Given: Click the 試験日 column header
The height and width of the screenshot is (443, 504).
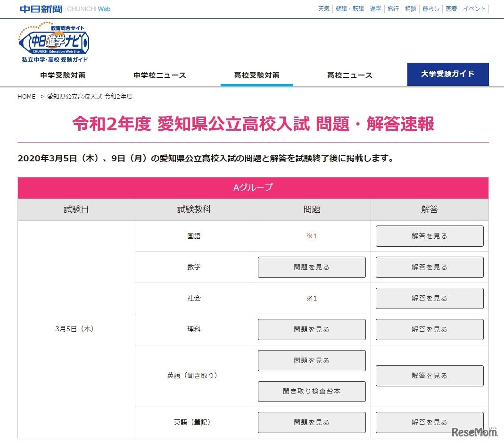Looking at the screenshot, I should coord(76,209).
